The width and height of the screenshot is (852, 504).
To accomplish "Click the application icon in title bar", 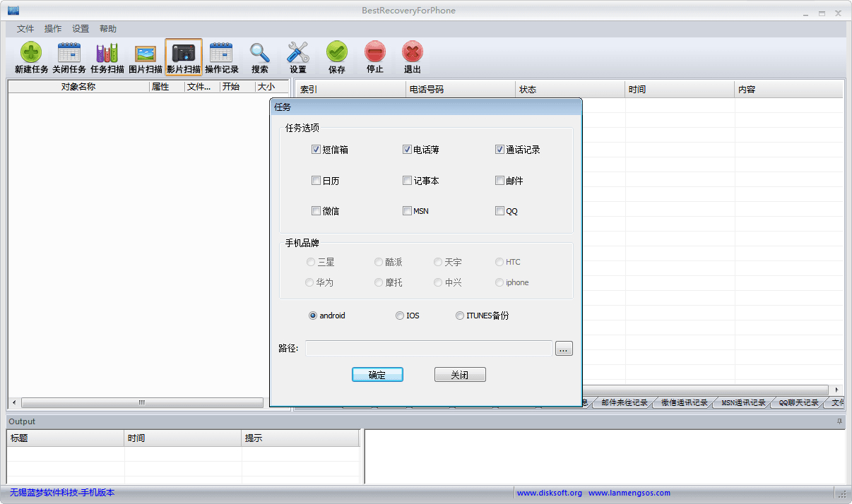I will click(x=13, y=11).
